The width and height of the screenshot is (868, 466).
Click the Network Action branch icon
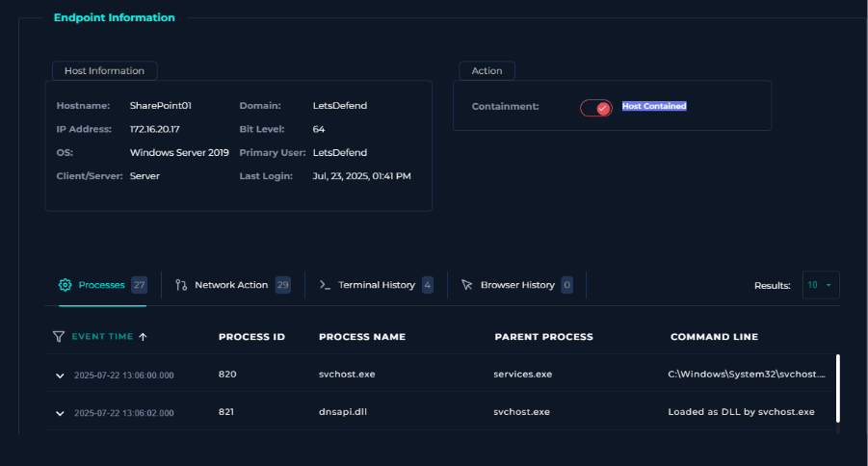tap(181, 285)
